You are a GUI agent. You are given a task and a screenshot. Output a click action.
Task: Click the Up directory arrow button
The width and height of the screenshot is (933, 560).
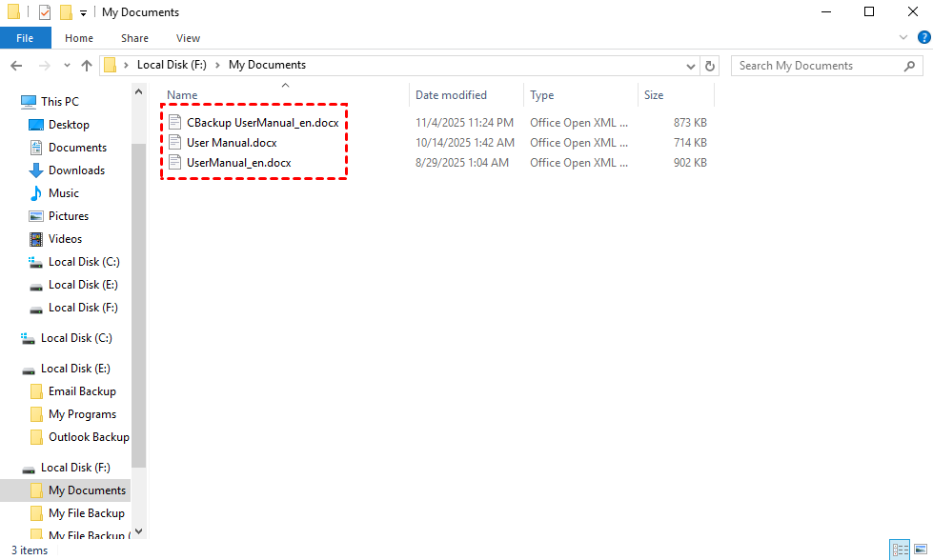click(x=87, y=66)
